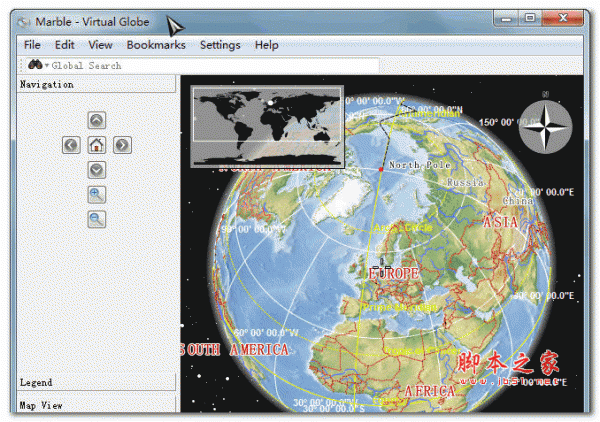Screen dimensions: 600x422
Task: Open the search type dropdown arrow
Action: [47, 65]
